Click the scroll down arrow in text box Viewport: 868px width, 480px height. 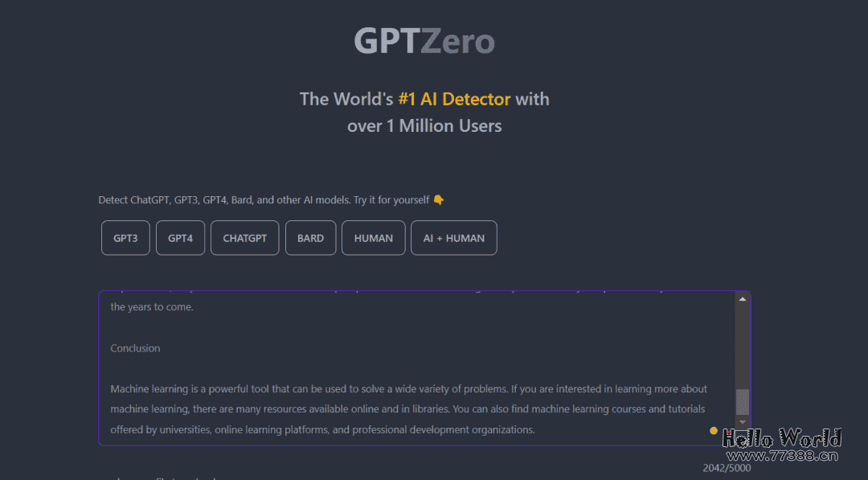click(743, 422)
